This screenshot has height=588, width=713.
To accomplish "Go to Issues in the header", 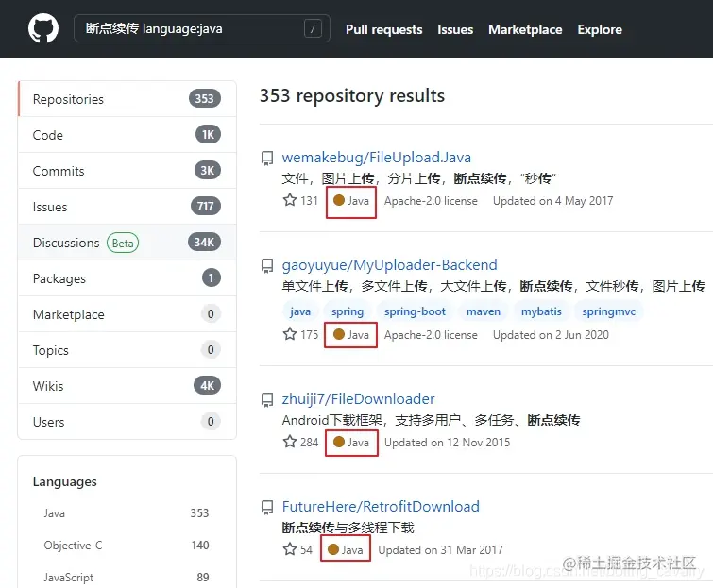I will (455, 29).
